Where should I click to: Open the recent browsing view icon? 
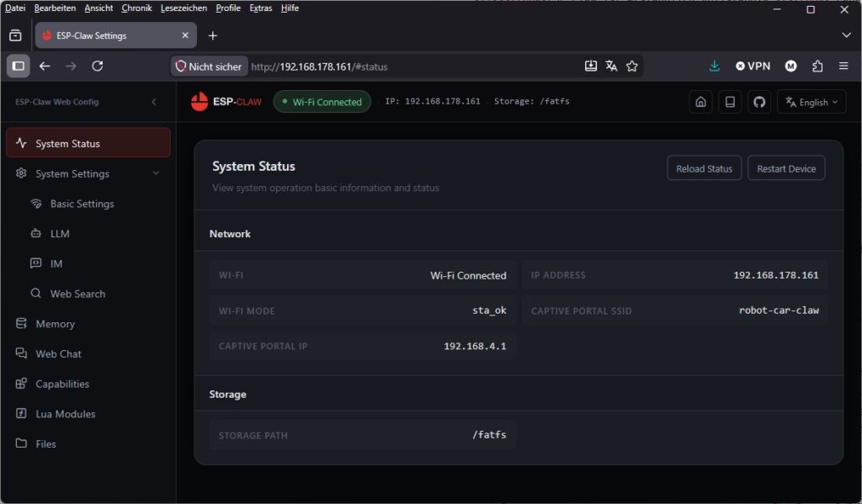coord(15,35)
